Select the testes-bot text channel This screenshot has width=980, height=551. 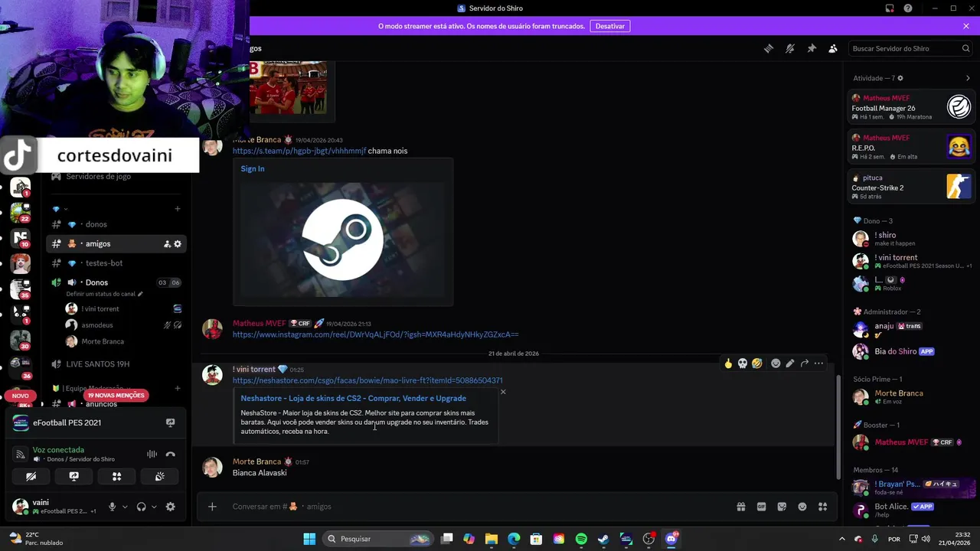(116, 263)
